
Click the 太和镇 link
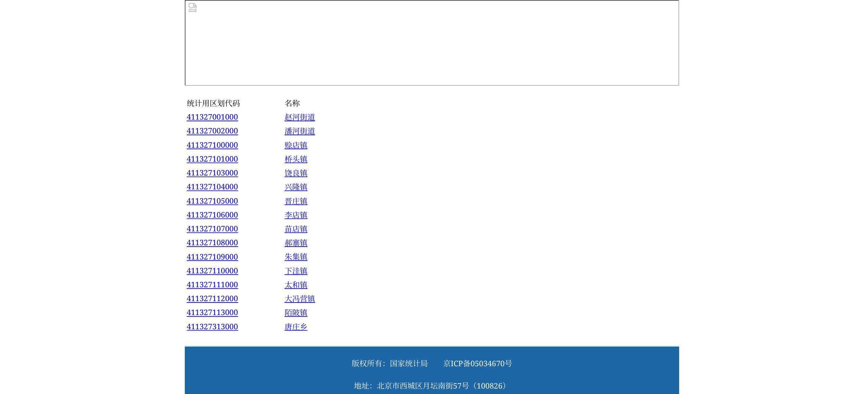click(x=296, y=285)
